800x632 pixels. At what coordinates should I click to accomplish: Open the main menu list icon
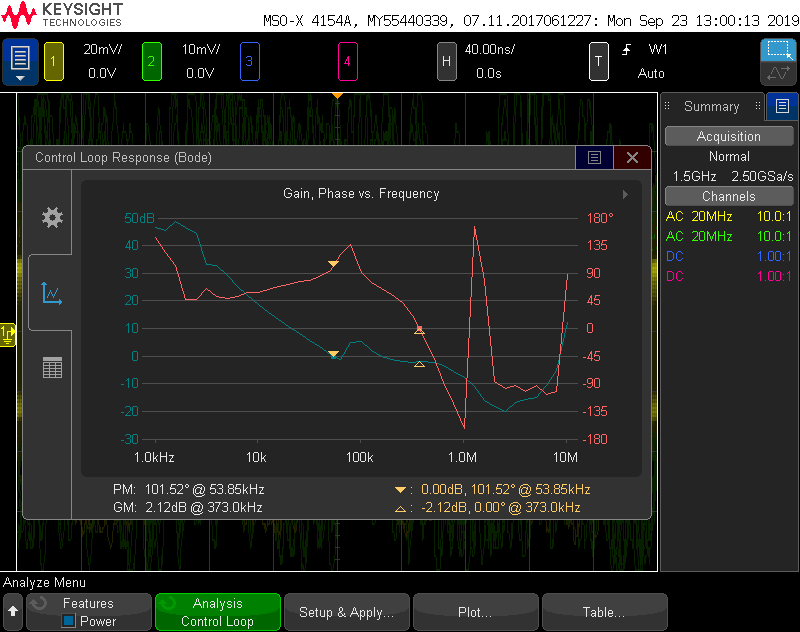pos(20,62)
